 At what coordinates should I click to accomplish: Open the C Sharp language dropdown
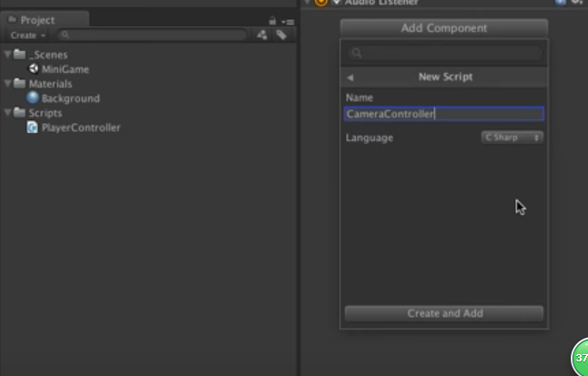tap(512, 137)
